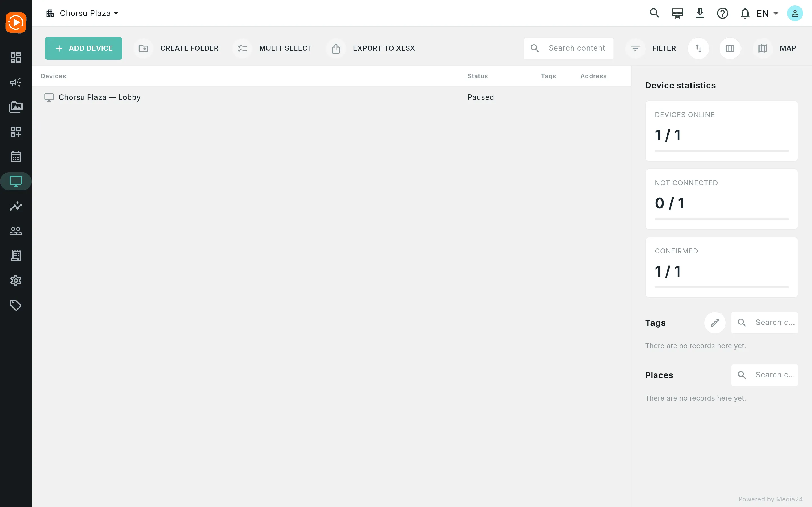
Task: Open the Filter options
Action: [651, 48]
